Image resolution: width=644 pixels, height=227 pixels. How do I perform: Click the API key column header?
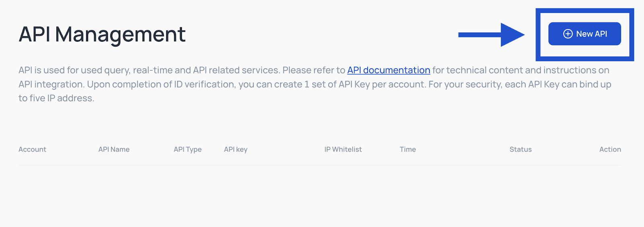235,149
